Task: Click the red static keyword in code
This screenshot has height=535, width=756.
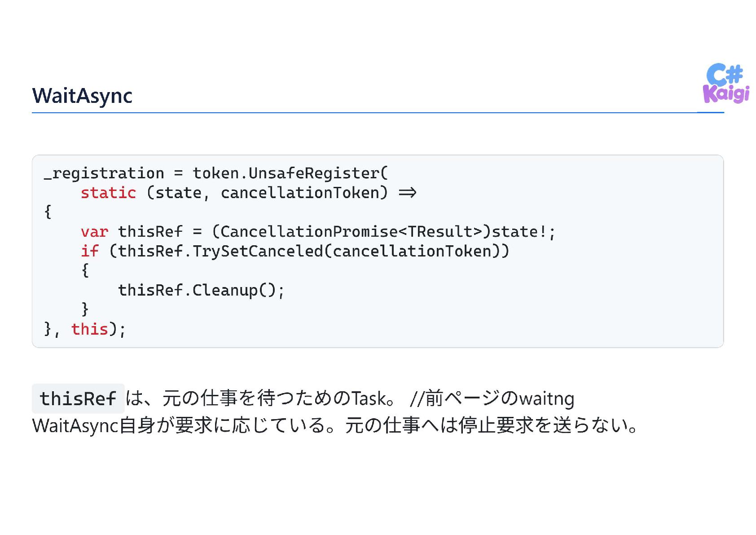Action: point(108,193)
